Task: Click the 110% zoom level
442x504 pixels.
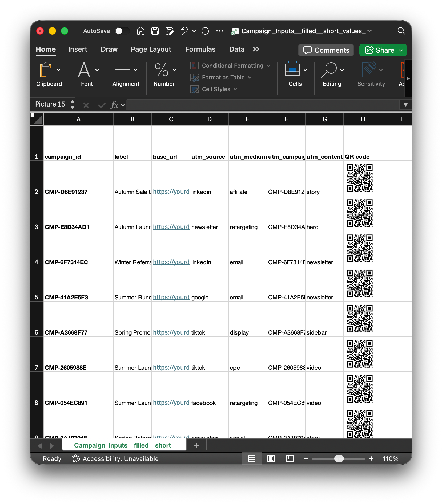Action: [x=391, y=459]
